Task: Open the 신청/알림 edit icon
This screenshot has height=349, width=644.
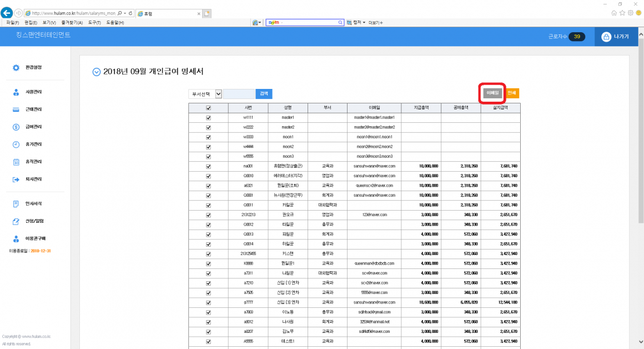Action: coord(16,221)
